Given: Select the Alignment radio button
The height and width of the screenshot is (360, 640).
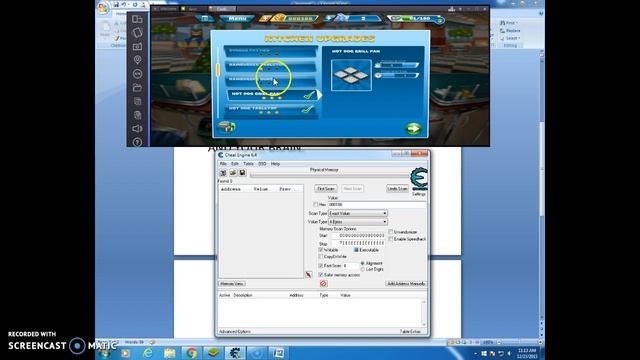Looking at the screenshot, I should [x=362, y=264].
